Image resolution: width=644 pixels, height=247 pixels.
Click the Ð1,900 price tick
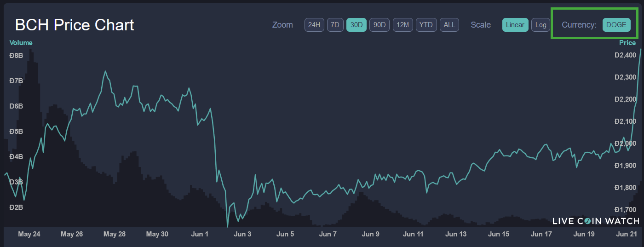625,166
